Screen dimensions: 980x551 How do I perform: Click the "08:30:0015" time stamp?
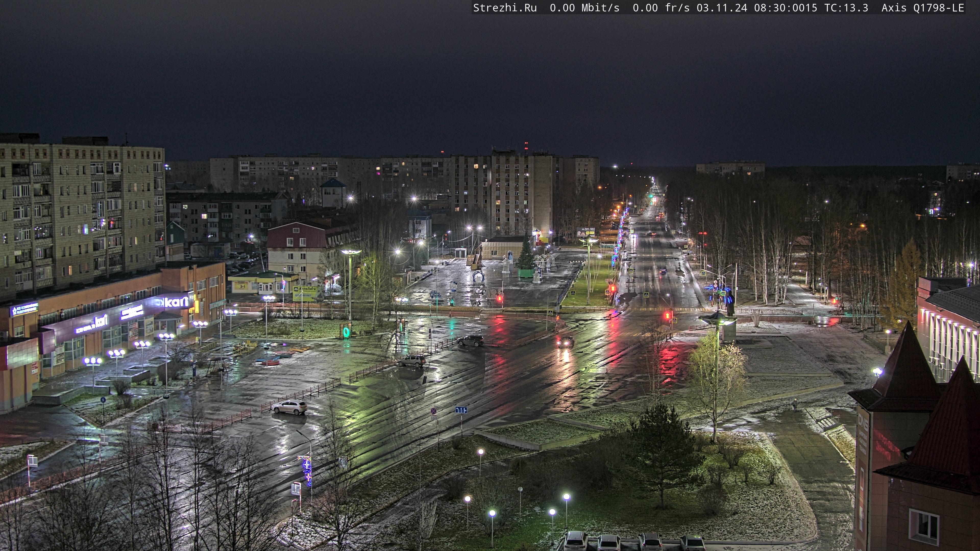pyautogui.click(x=786, y=8)
